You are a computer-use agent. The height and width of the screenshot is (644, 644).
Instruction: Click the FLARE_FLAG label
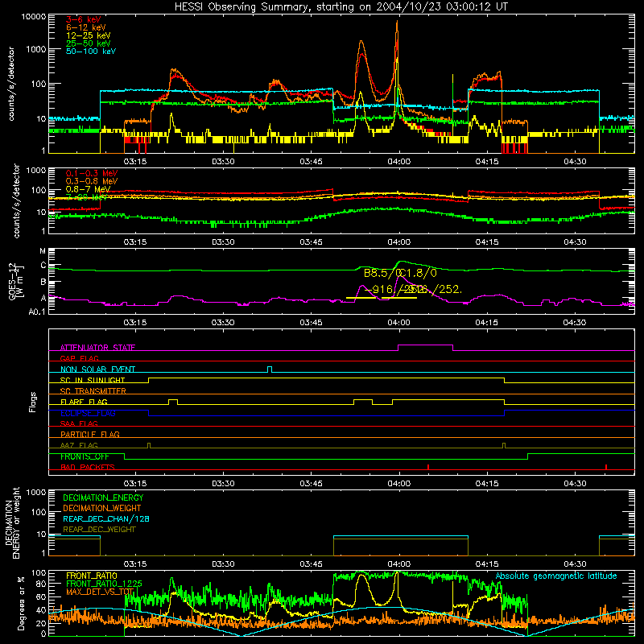click(x=84, y=402)
